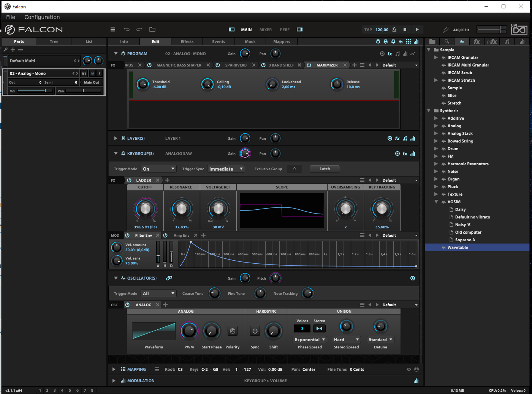Image resolution: width=532 pixels, height=394 pixels.
Task: Click the Latch button
Action: point(325,169)
